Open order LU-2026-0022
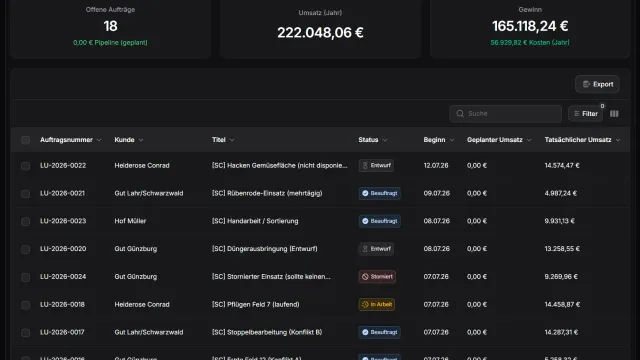Viewport: 640px width, 360px height. [x=63, y=165]
